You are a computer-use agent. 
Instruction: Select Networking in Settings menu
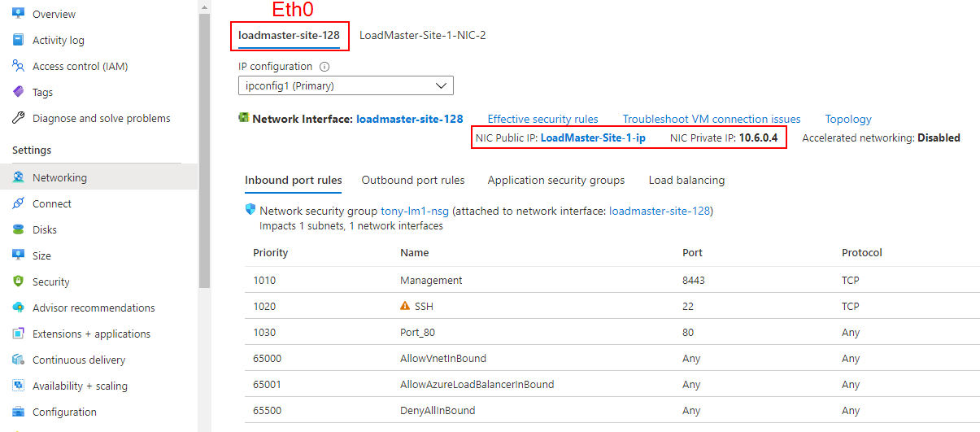coord(98,177)
